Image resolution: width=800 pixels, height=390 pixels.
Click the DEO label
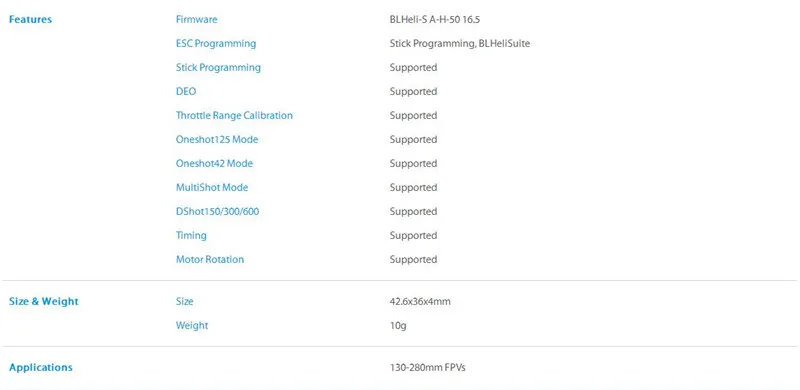pyautogui.click(x=186, y=91)
